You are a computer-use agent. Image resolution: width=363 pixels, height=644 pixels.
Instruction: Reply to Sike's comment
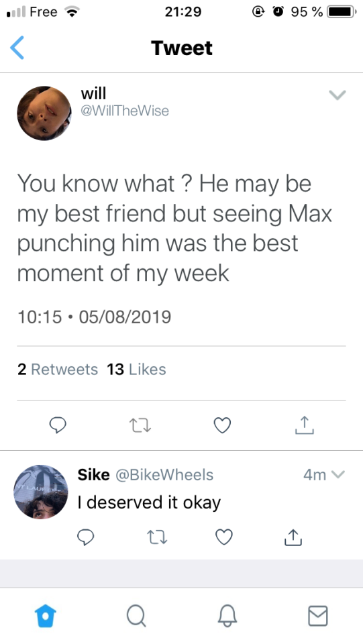click(x=85, y=537)
